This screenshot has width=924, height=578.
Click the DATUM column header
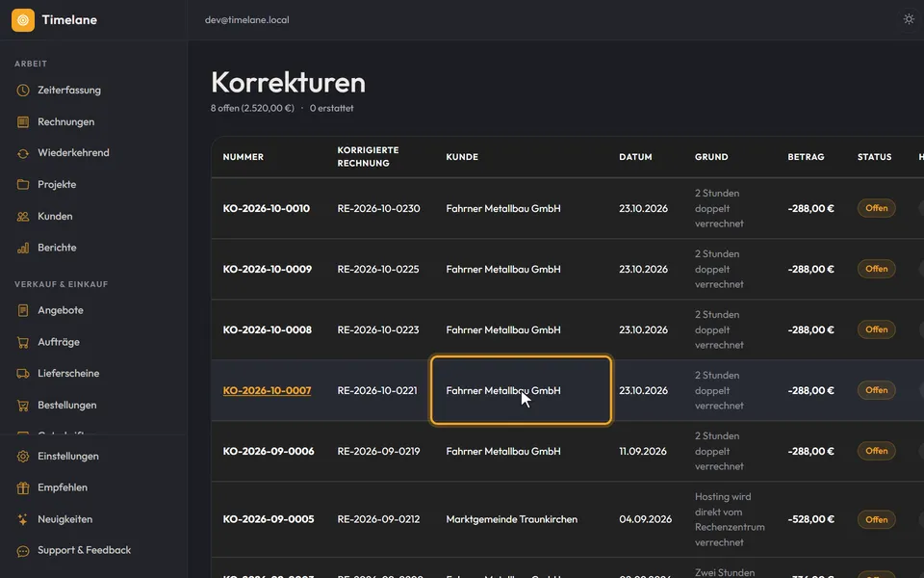635,157
